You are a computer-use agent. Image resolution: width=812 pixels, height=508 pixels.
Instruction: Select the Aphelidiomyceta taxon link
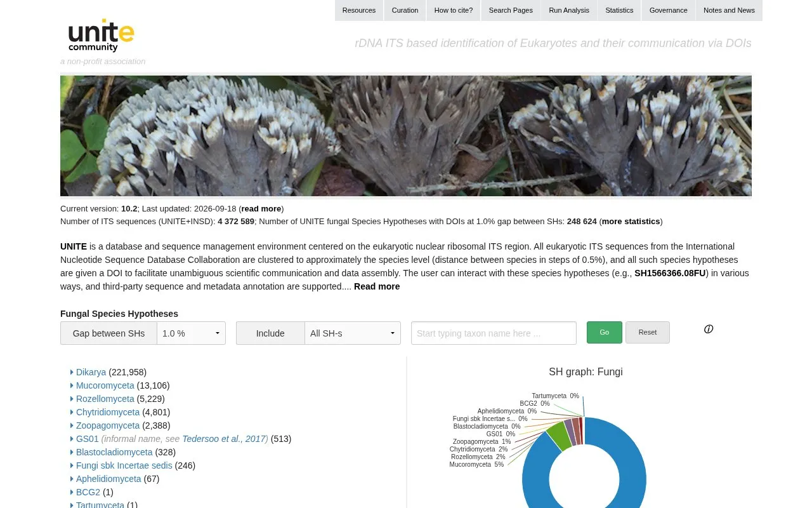coord(108,479)
